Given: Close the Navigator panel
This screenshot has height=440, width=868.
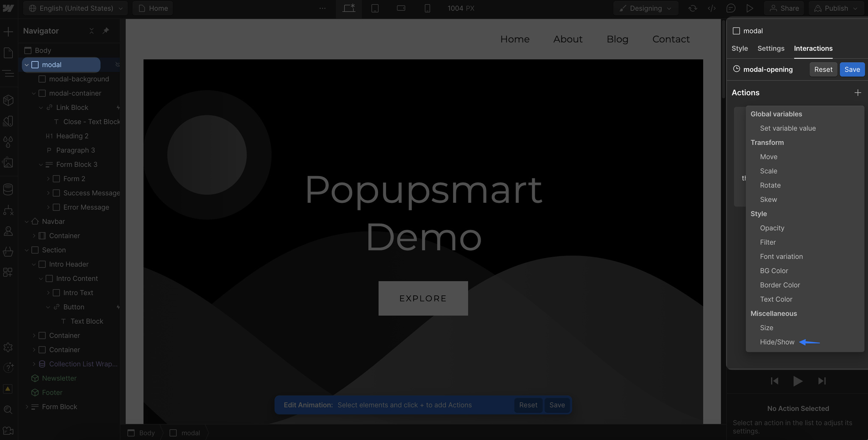Looking at the screenshot, I should pyautogui.click(x=92, y=31).
